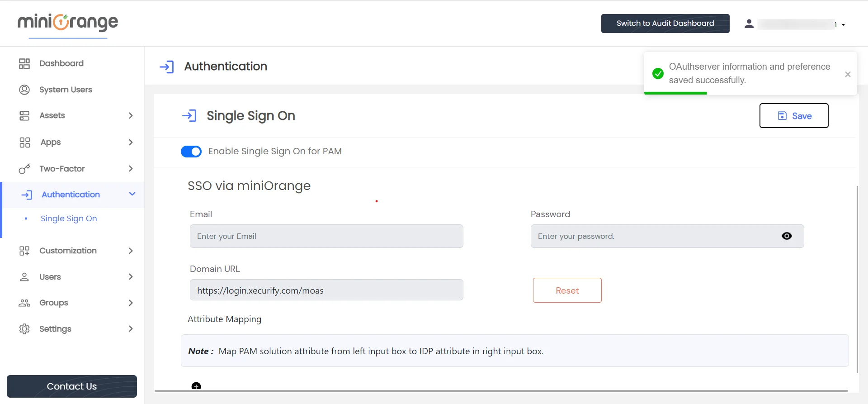Disable Single Sign On for PAM
This screenshot has height=404, width=868.
(191, 151)
